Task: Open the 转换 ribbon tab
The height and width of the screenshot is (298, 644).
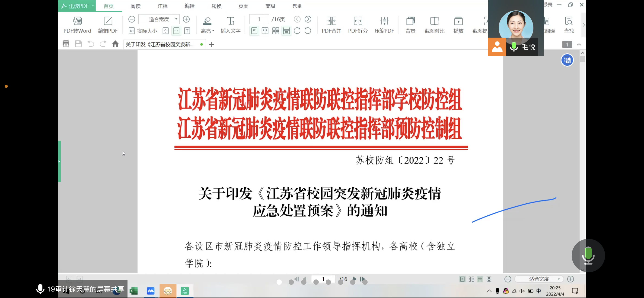Action: click(x=216, y=6)
